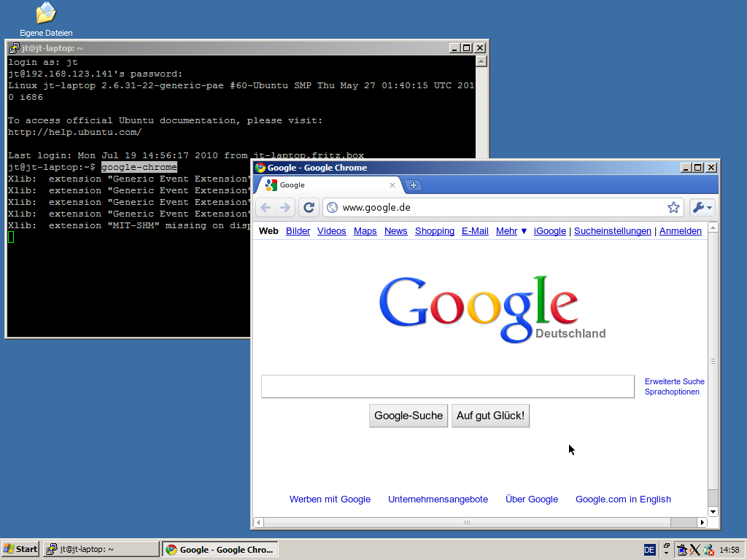Bookmark the page with the star icon
This screenshot has height=560, width=747.
[673, 208]
